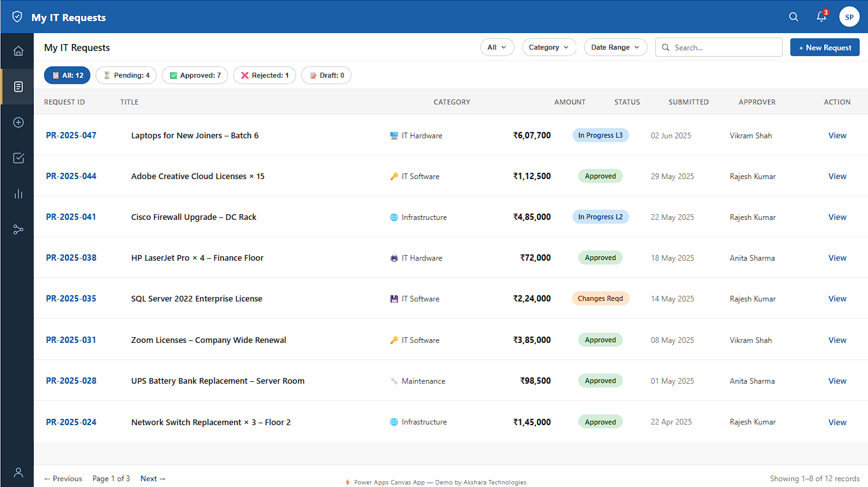This screenshot has width=868, height=487.
Task: Click the Amount column header
Action: click(x=570, y=102)
